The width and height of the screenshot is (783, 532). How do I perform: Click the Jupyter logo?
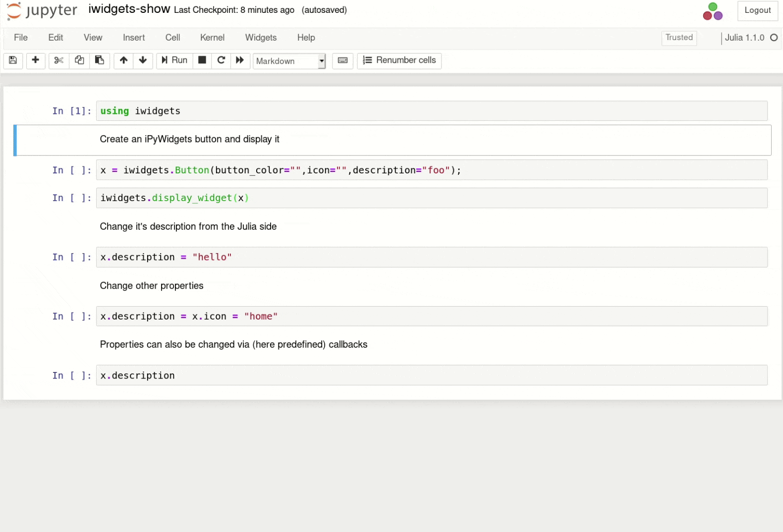point(42,11)
